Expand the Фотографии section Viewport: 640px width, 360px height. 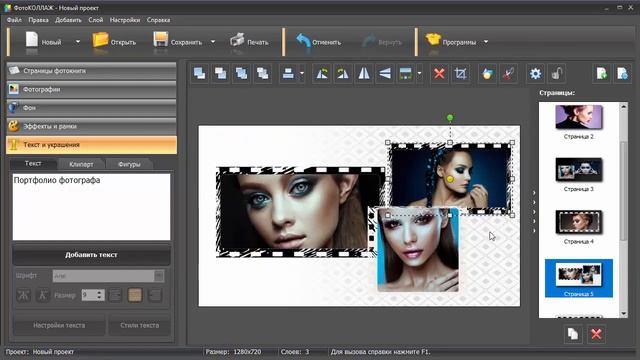point(91,89)
